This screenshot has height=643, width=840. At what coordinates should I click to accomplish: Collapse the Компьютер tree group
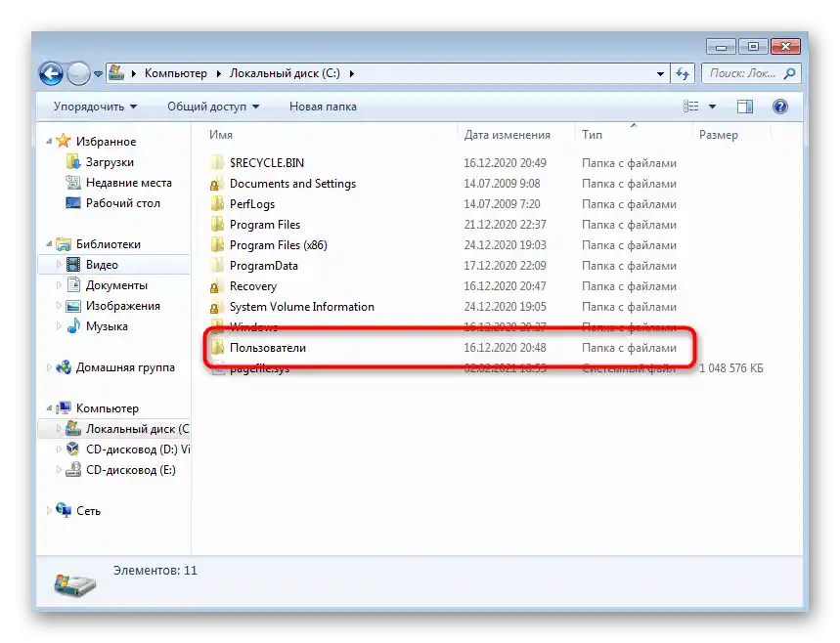[49, 408]
